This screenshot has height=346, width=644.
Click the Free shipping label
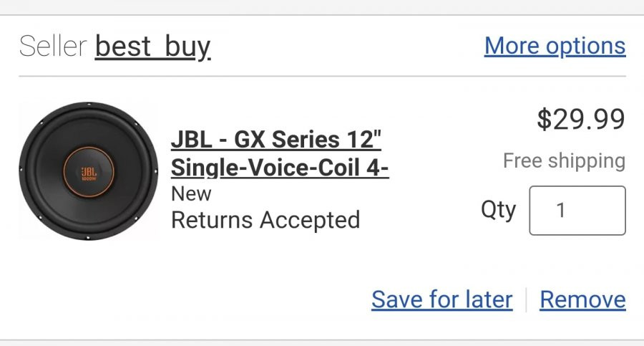point(565,161)
